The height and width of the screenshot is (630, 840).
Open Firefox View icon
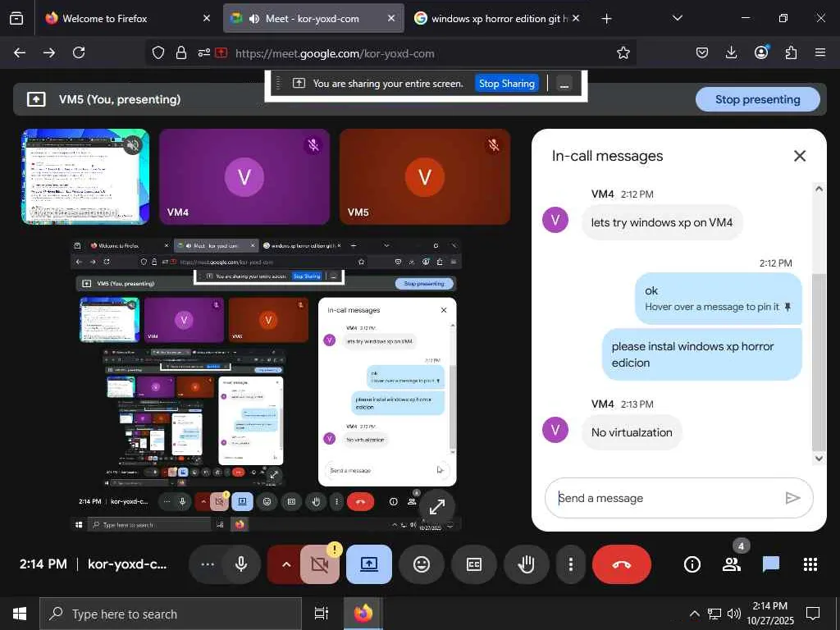click(16, 19)
